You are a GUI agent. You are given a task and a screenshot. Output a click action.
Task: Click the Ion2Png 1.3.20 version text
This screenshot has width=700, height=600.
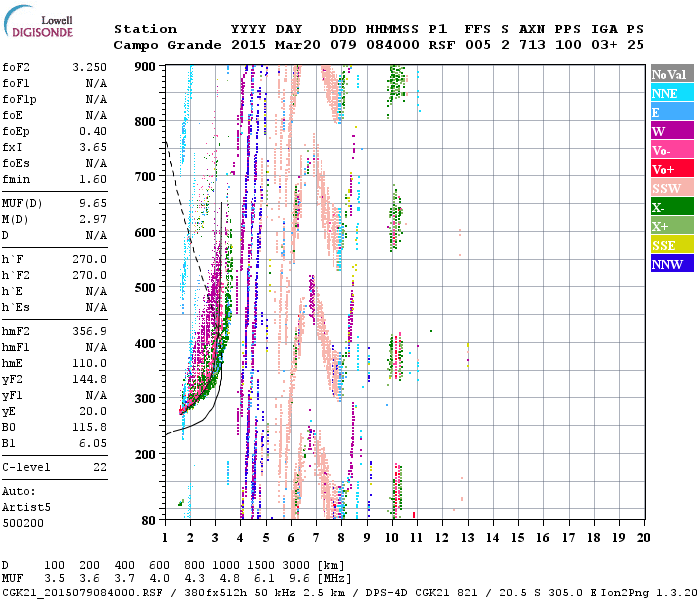[x=649, y=592]
